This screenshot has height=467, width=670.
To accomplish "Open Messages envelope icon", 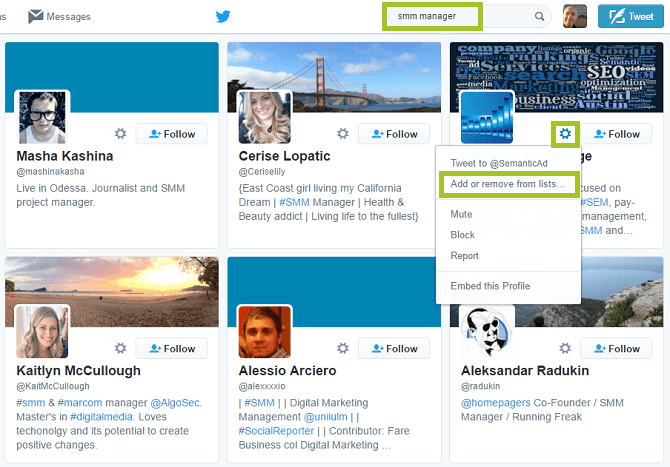I will [x=35, y=16].
